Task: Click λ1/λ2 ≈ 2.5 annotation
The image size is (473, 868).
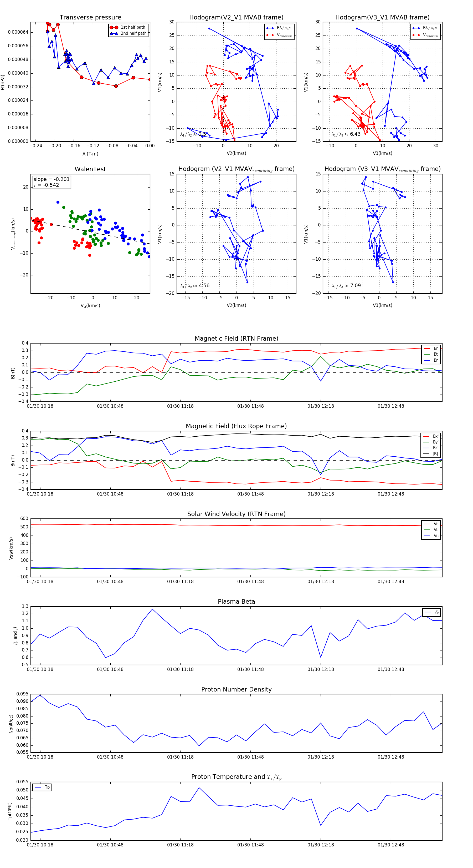Action: click(193, 134)
